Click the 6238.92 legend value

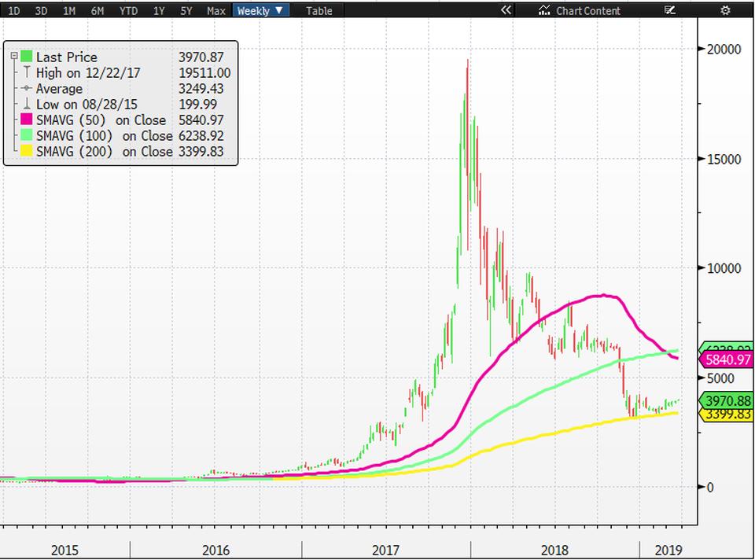click(201, 136)
